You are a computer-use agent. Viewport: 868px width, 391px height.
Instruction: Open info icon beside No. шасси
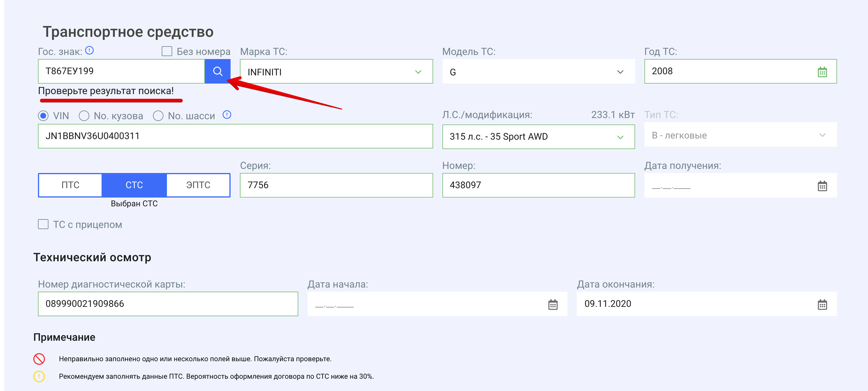(x=227, y=115)
